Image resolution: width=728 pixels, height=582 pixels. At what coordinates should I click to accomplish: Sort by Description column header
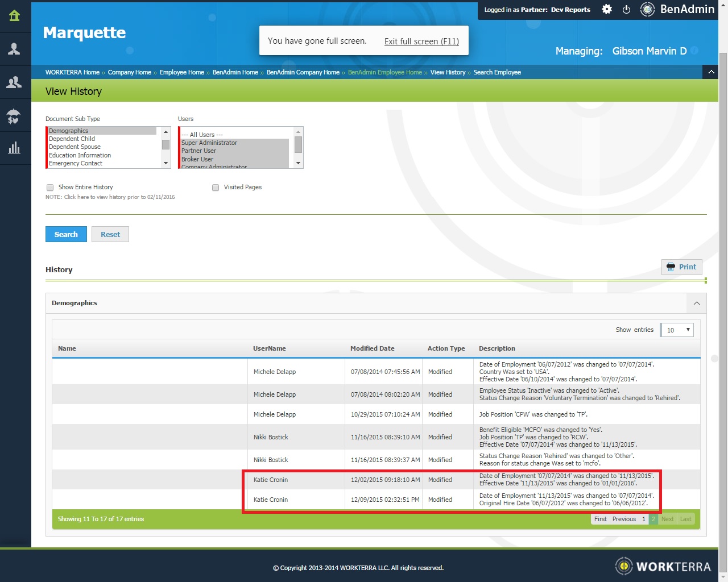tap(497, 348)
